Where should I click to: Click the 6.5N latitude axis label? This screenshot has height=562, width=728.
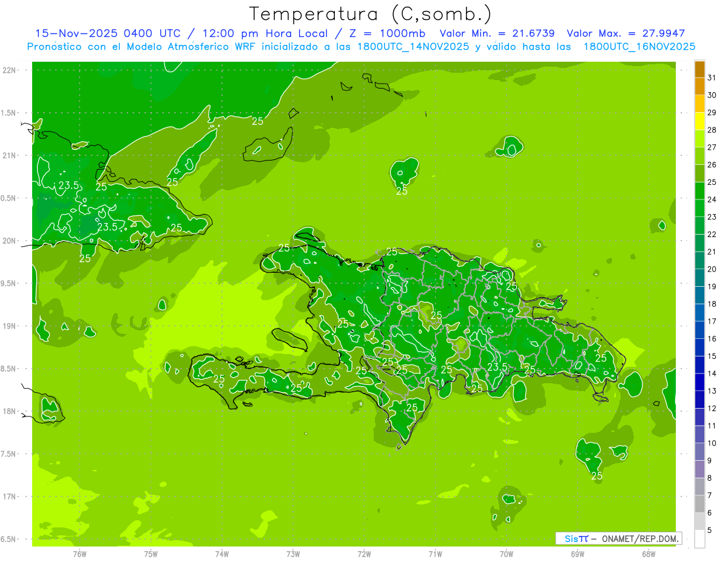tap(8, 539)
